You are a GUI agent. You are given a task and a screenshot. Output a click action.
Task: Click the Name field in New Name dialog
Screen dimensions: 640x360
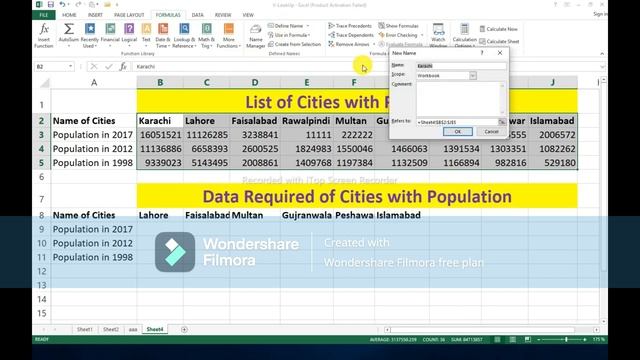click(x=461, y=66)
